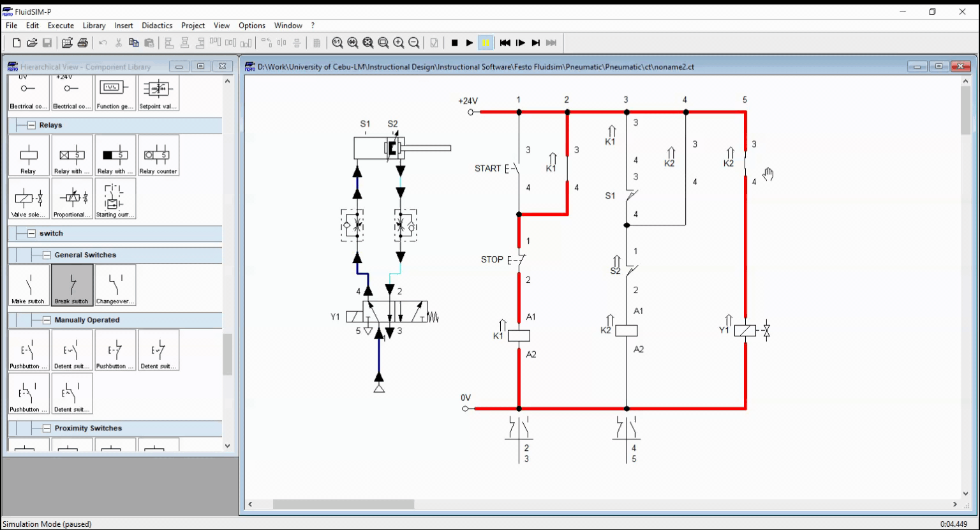Click the Undo arrow icon
Viewport: 980px width, 530px height.
pos(103,43)
